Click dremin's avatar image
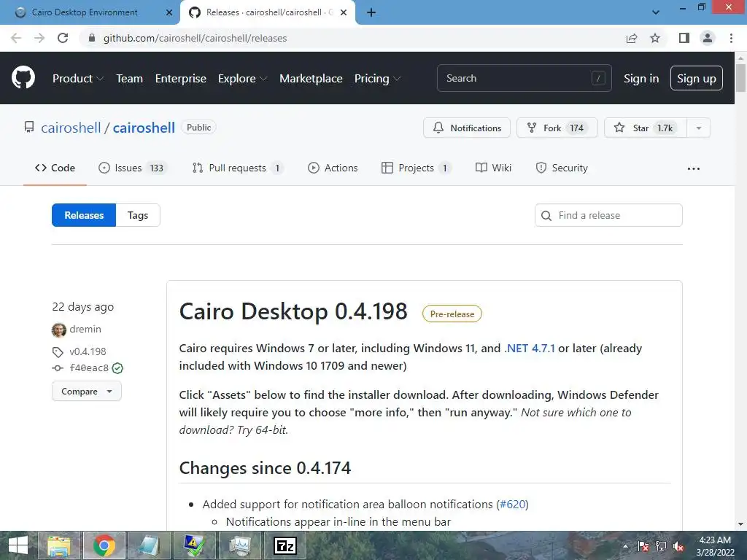 59,330
